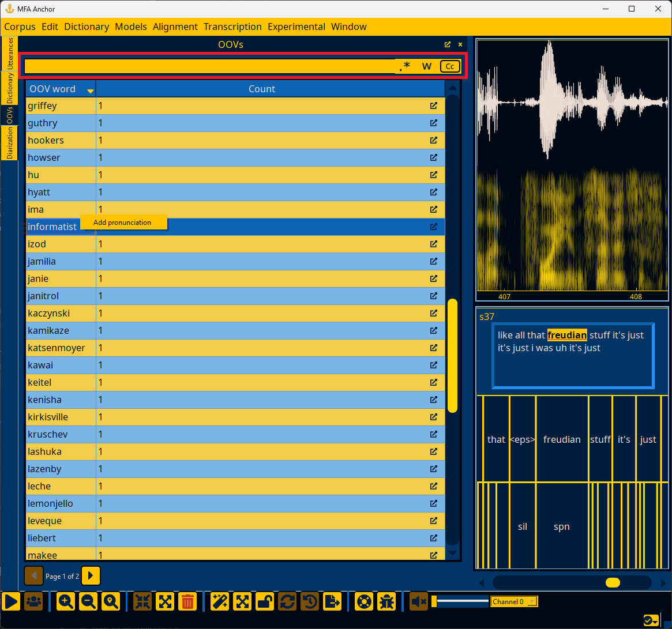Click the open padlock icon
The height and width of the screenshot is (629, 672).
[265, 602]
